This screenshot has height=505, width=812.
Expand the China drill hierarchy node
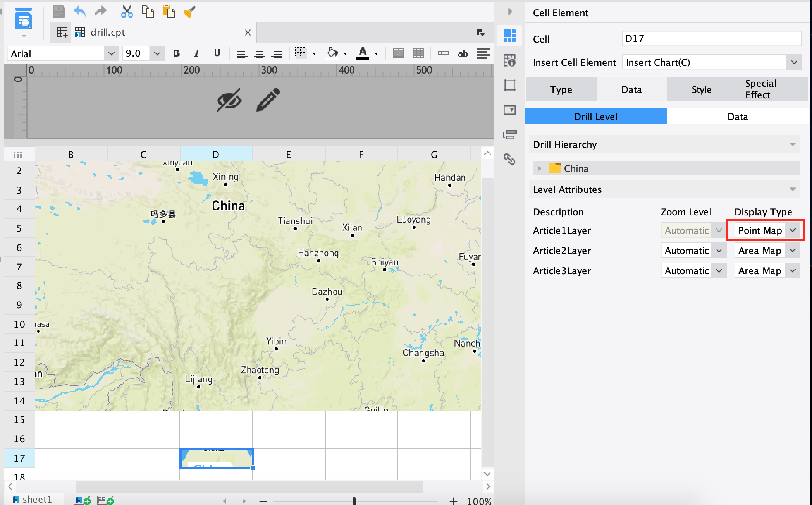tap(539, 168)
